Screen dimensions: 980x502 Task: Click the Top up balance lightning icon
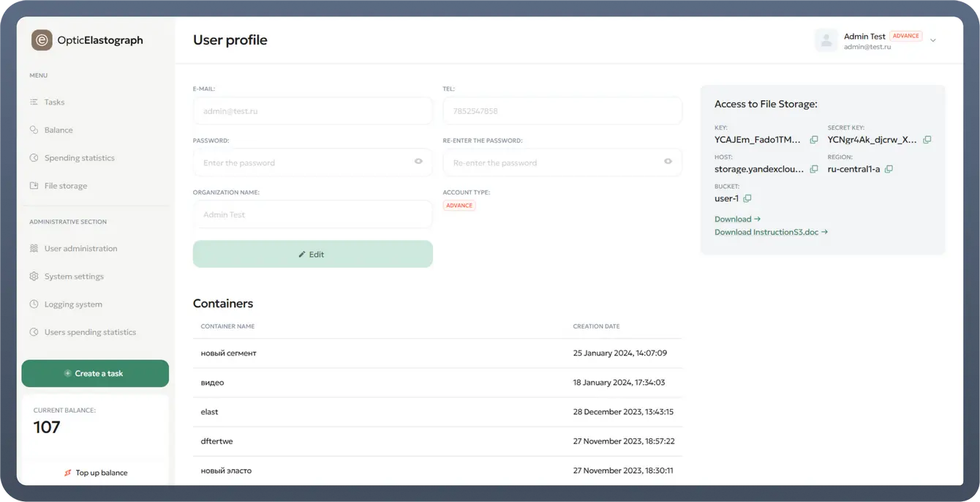68,473
